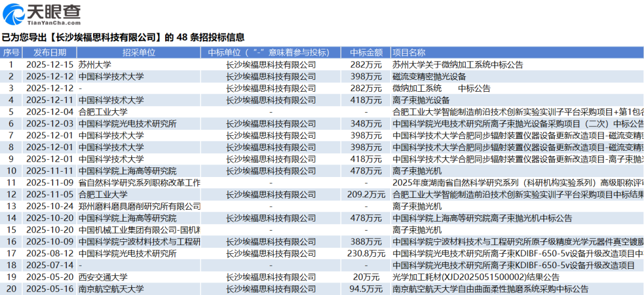Select row number 11 cell

click(x=11, y=182)
